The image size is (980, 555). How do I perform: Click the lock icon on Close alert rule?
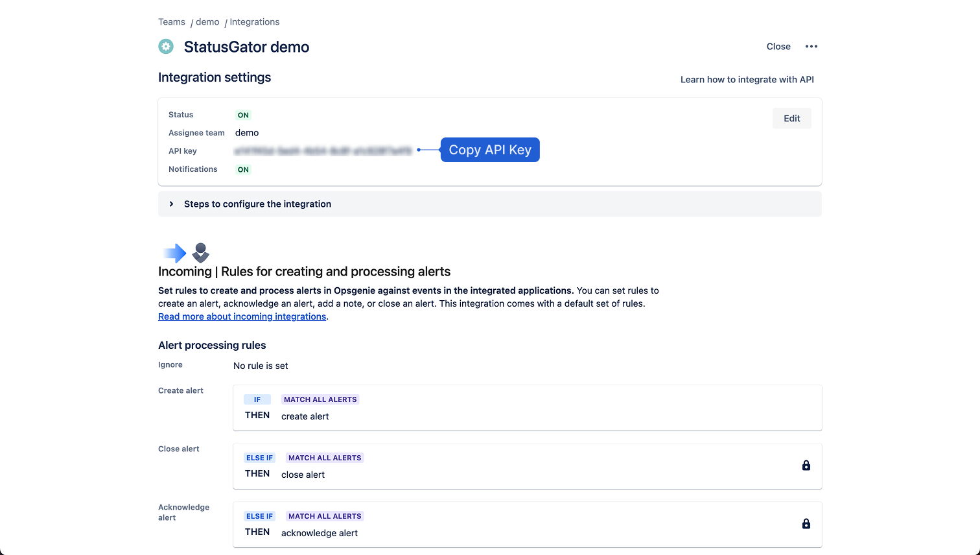point(806,466)
